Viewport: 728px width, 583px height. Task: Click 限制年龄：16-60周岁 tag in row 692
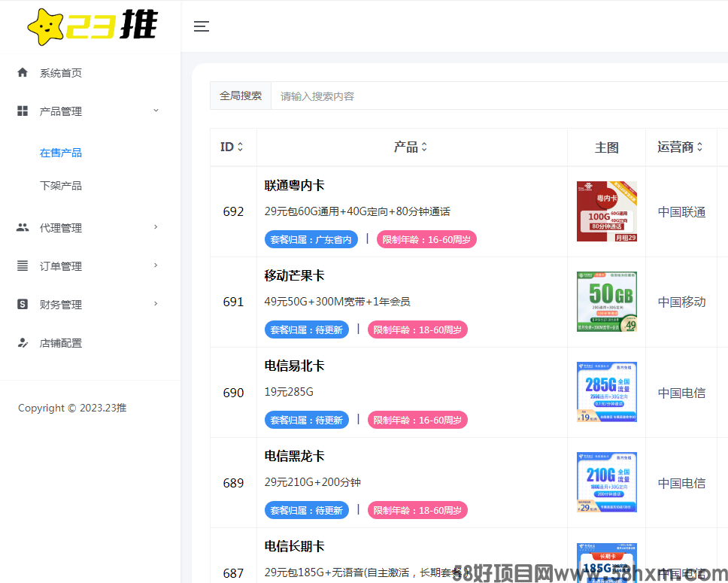coord(426,239)
